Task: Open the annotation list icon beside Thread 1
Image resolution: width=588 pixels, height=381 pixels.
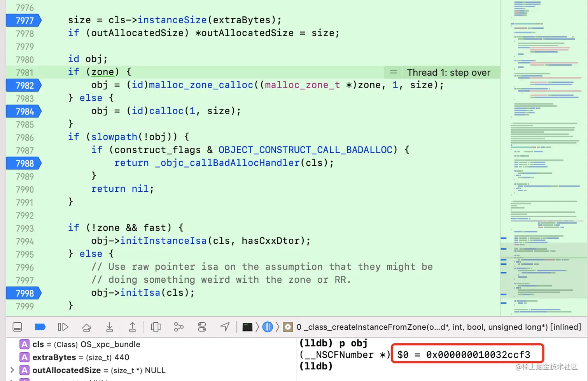Action: pos(394,72)
